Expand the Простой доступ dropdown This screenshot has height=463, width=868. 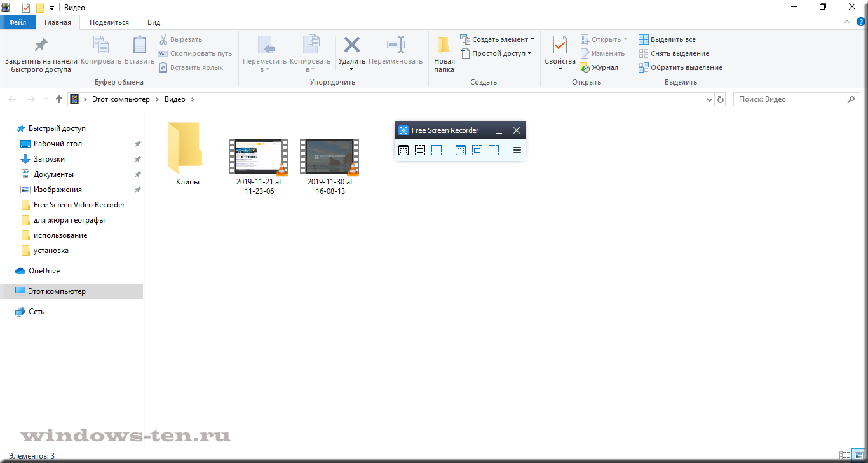pyautogui.click(x=530, y=53)
